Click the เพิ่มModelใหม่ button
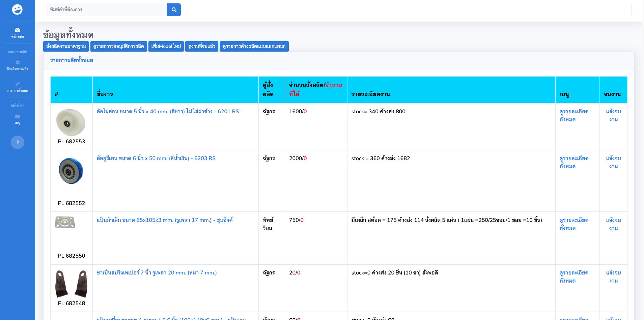Screen dimensions: 644x320 coord(166,46)
